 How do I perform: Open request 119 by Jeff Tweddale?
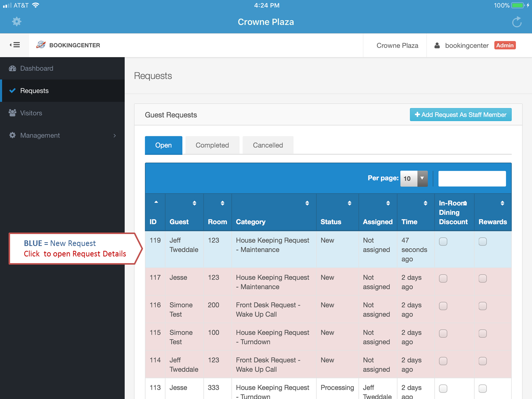tap(328, 250)
